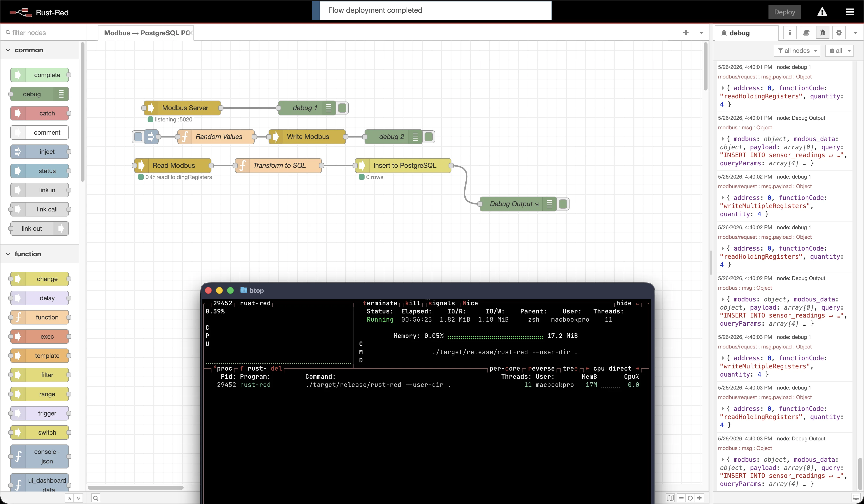Click the Rust-Red logo
864x504 pixels.
point(39,13)
